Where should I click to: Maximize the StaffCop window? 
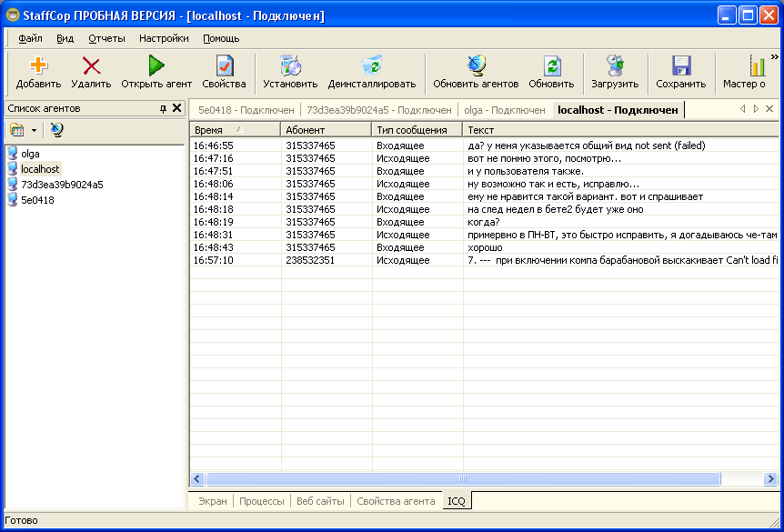pos(748,15)
